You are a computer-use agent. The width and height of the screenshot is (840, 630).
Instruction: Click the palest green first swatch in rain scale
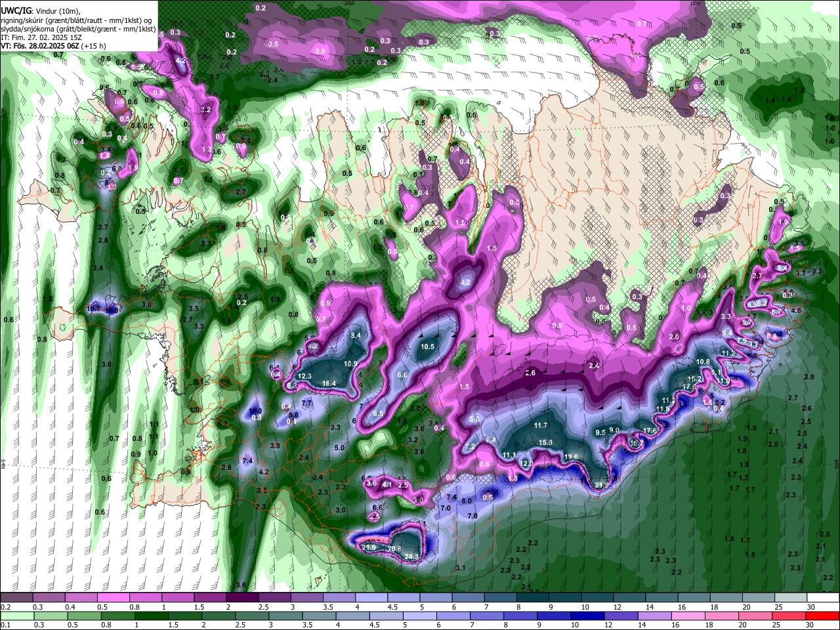(x=17, y=616)
